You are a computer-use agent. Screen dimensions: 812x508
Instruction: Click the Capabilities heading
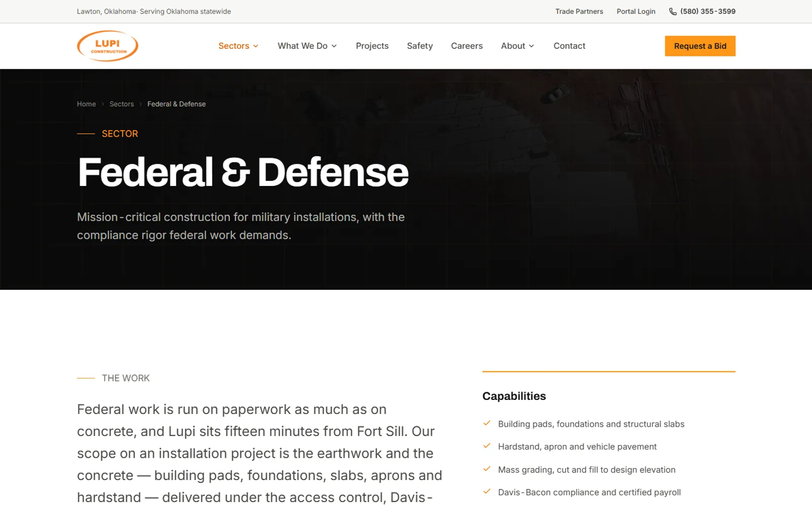[x=514, y=396]
